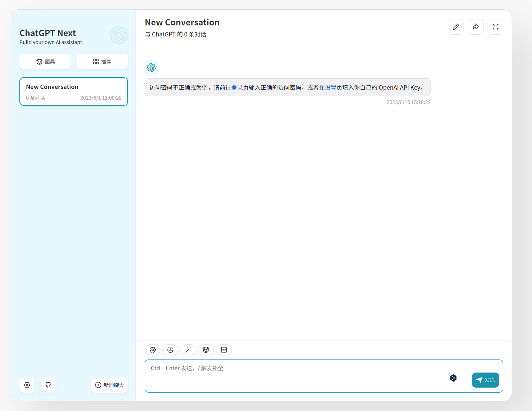Image resolution: width=532 pixels, height=411 pixels.
Task: Open chat settings gear above the input box
Action: pos(153,350)
